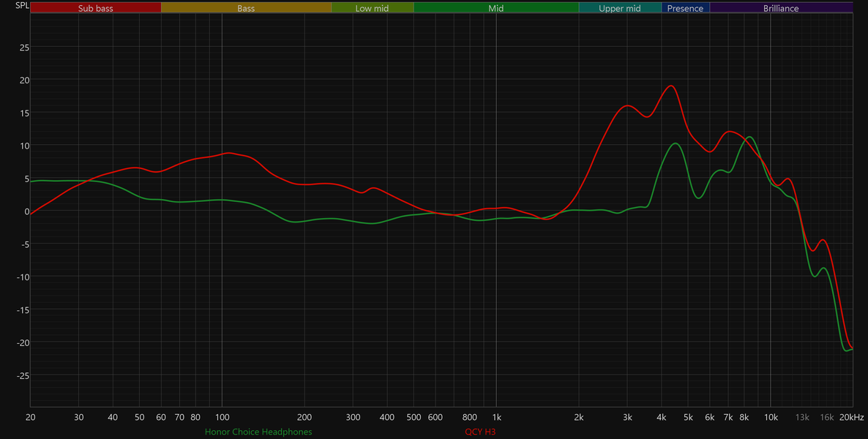Click the 4k frequency axis label

(662, 417)
